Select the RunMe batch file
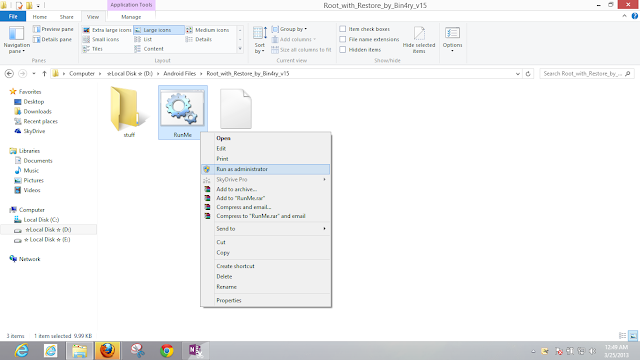 (x=182, y=112)
